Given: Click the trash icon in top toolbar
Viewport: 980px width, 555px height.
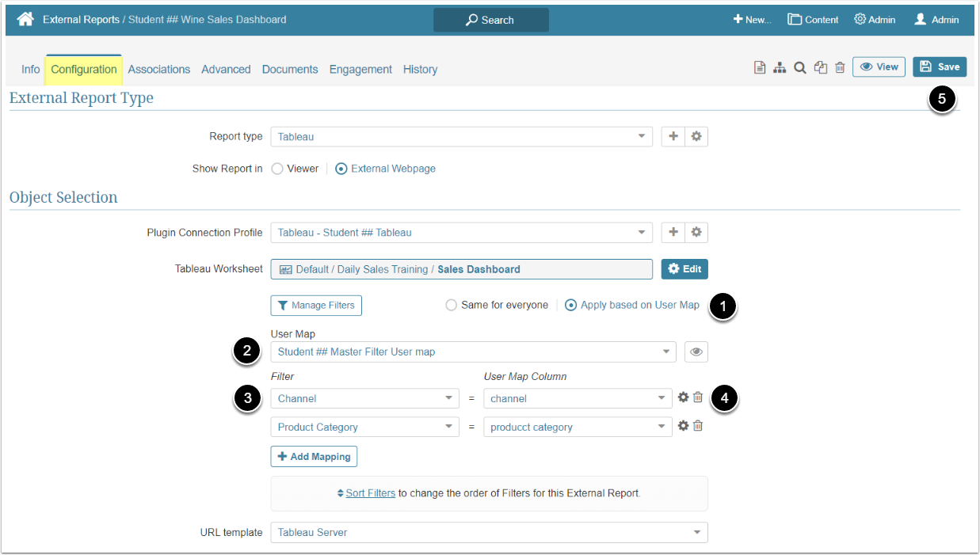Looking at the screenshot, I should click(x=840, y=68).
